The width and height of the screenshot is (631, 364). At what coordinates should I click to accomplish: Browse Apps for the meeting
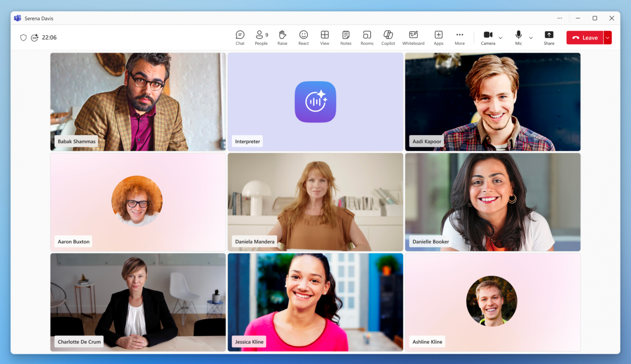[438, 37]
